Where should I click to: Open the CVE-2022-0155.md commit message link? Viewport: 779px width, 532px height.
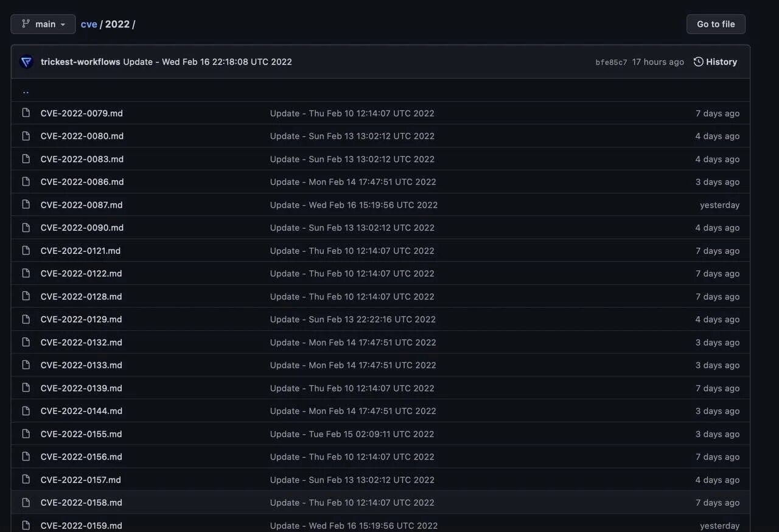coord(352,434)
